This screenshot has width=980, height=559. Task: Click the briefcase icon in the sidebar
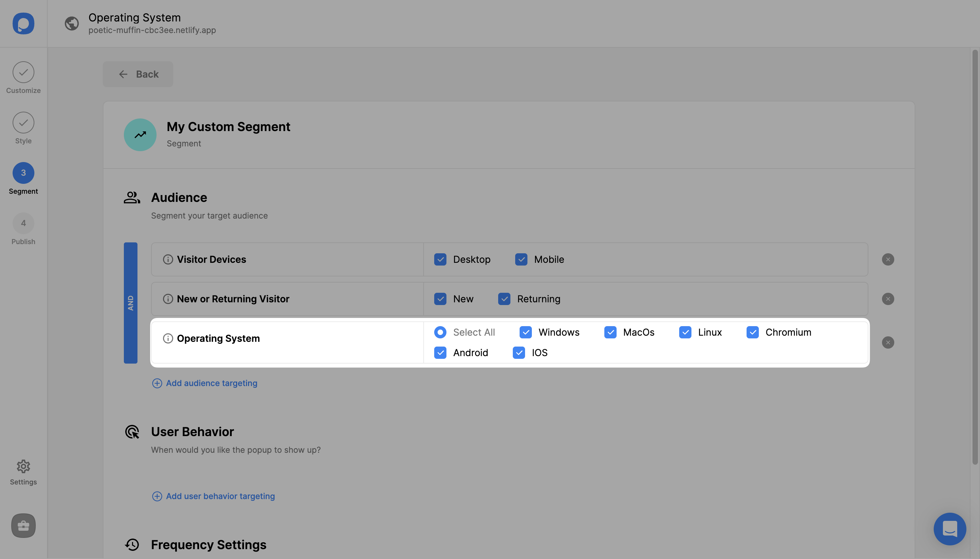click(x=23, y=525)
